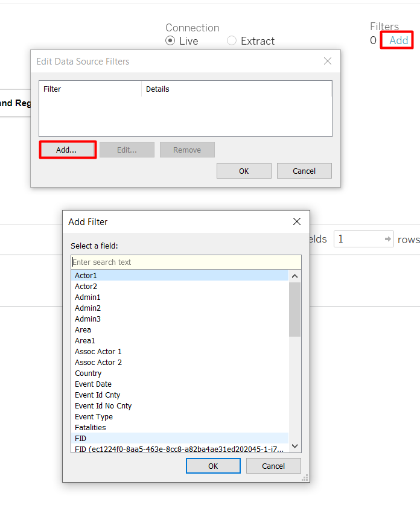Click Cancel in Add Filter dialog
The height and width of the screenshot is (505, 420).
point(273,466)
